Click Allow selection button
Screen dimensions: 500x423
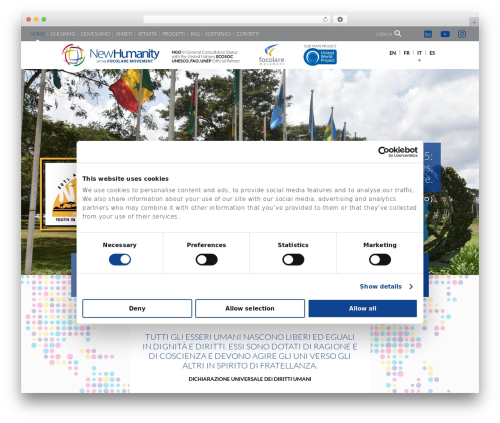[250, 308]
